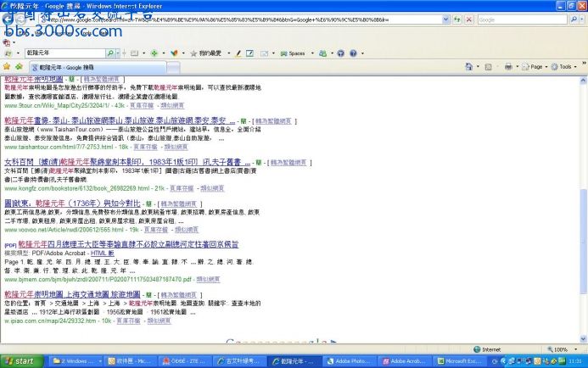Viewport: 588px width, 368px height.
Task: Go back with the Back arrow button
Action: (x=8, y=20)
